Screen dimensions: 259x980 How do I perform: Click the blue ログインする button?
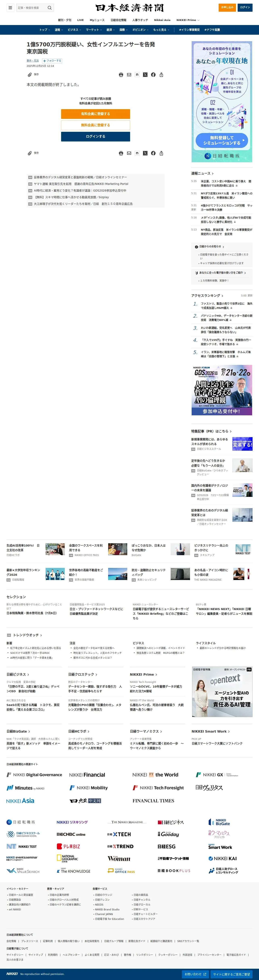[95, 137]
